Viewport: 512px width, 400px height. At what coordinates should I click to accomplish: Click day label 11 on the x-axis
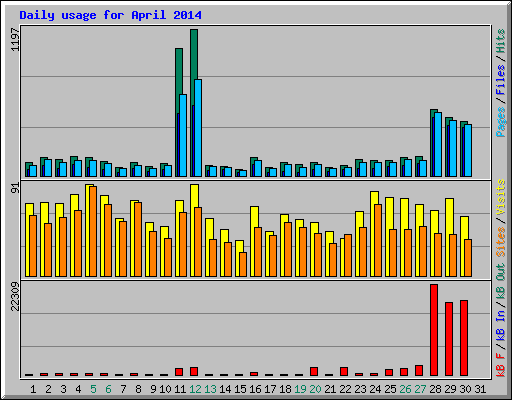click(x=180, y=389)
